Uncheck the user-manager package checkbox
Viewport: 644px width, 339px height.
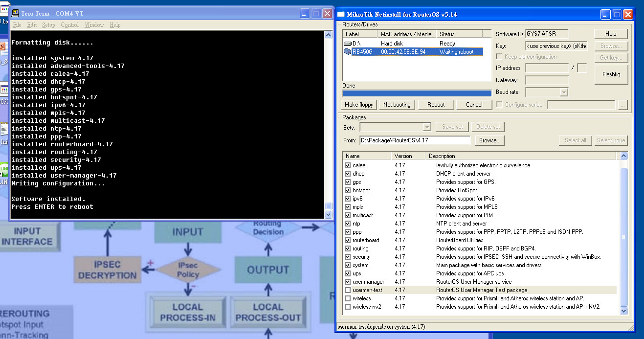point(348,282)
